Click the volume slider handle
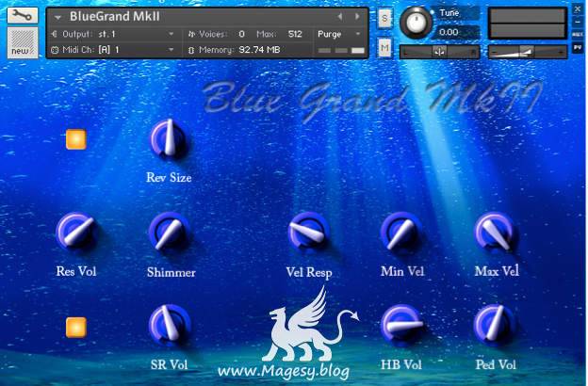 point(526,52)
